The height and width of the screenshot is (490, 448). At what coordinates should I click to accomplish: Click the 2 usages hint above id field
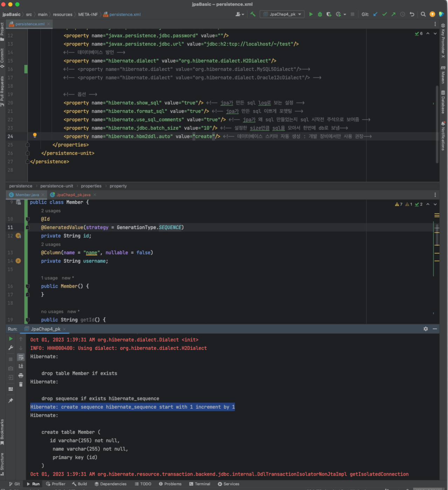click(x=51, y=211)
